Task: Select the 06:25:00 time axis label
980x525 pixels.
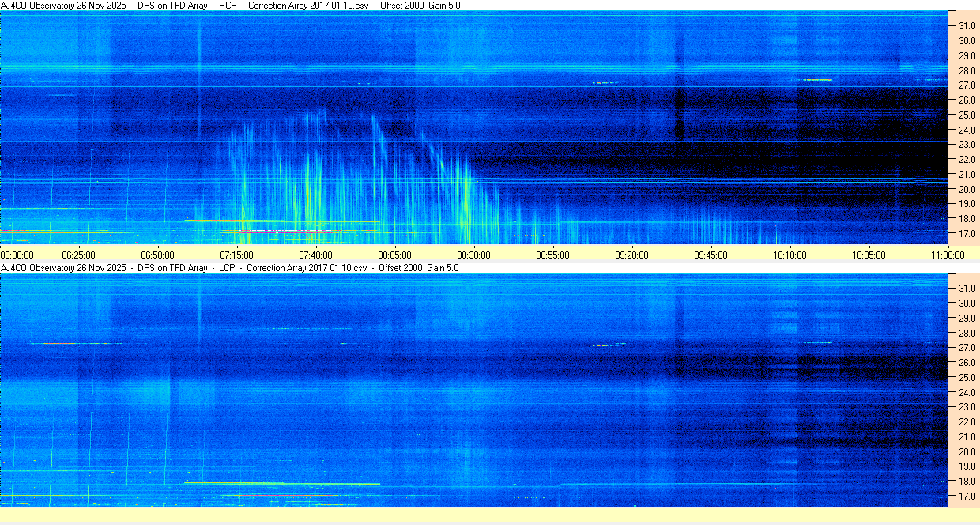Action: coord(78,255)
